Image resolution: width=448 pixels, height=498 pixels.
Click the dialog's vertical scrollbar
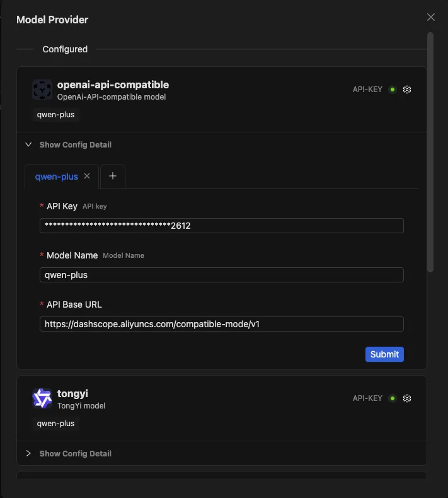pyautogui.click(x=430, y=151)
